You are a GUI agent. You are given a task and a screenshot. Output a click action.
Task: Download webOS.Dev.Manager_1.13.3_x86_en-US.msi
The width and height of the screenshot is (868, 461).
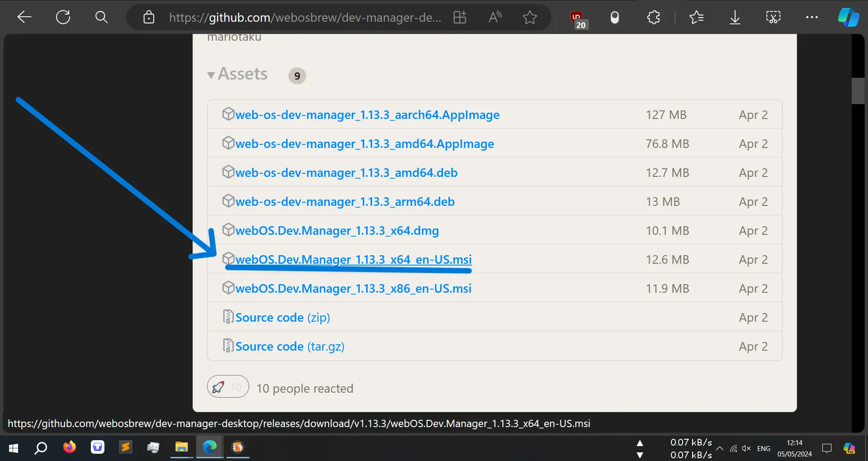(353, 289)
